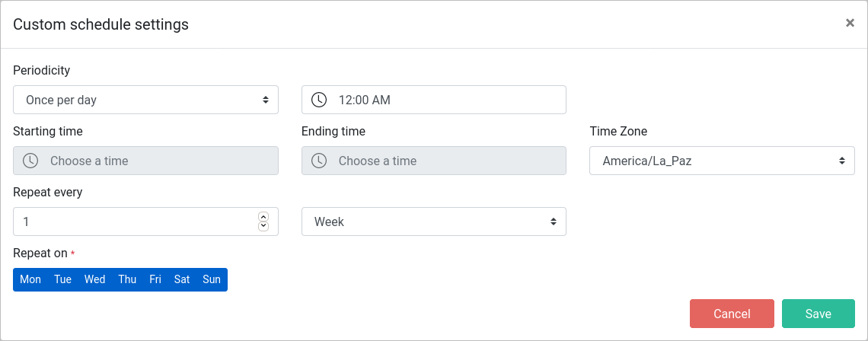
Task: Expand the Week interval unit dropdown
Action: click(434, 221)
